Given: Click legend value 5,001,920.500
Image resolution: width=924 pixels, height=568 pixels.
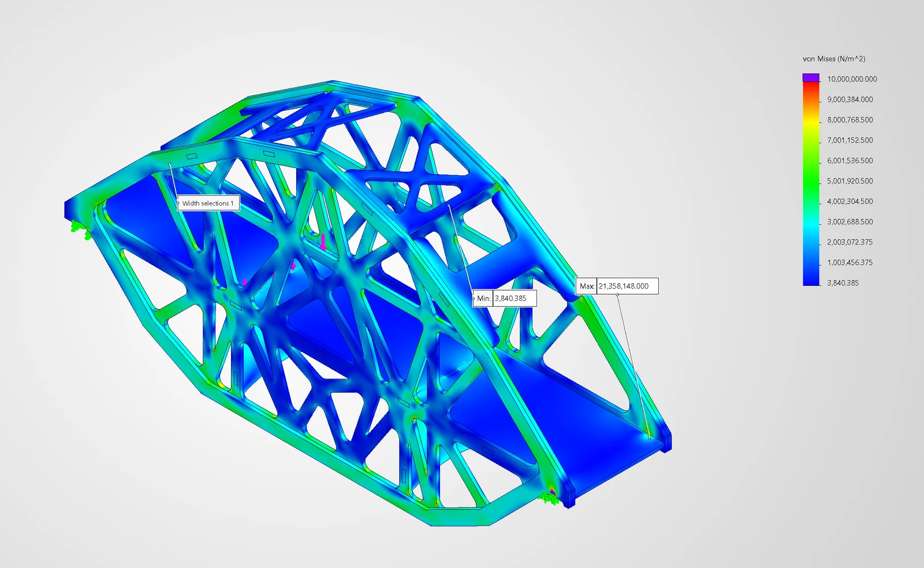Looking at the screenshot, I should point(850,181).
